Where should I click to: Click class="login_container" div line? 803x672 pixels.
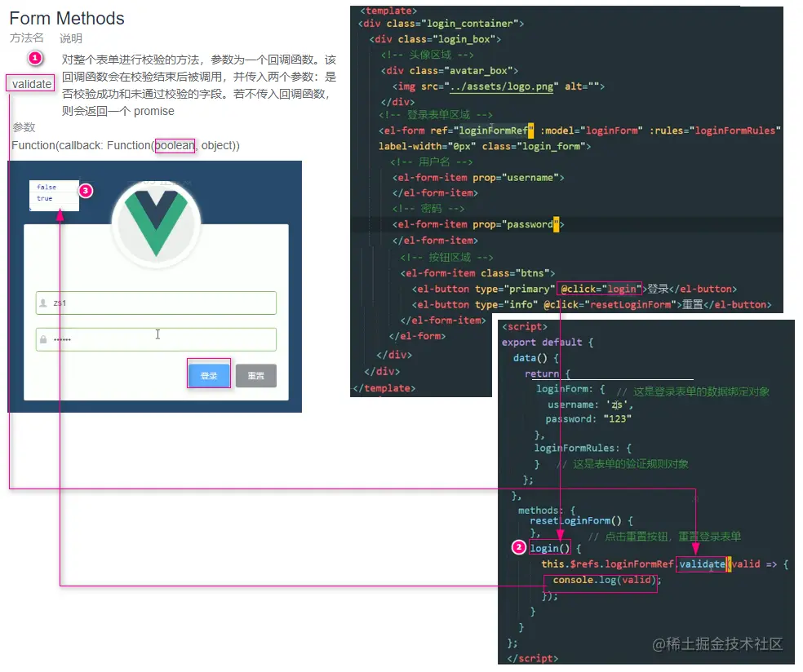click(441, 24)
